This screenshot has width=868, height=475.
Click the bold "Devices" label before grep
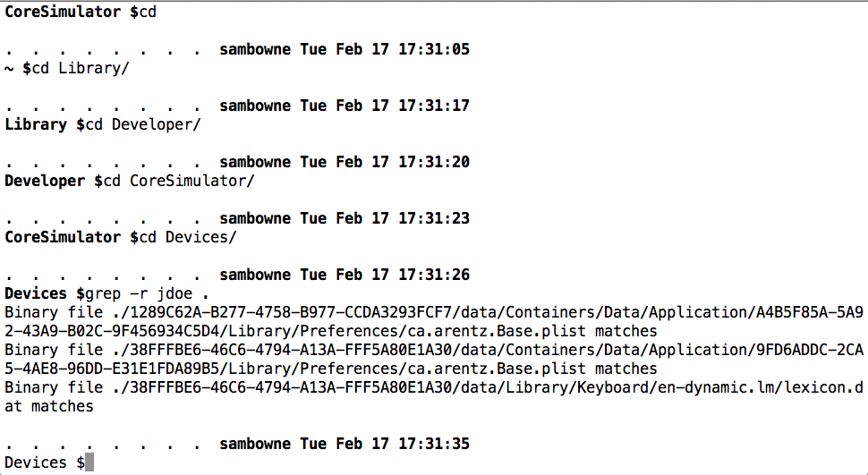click(36, 293)
